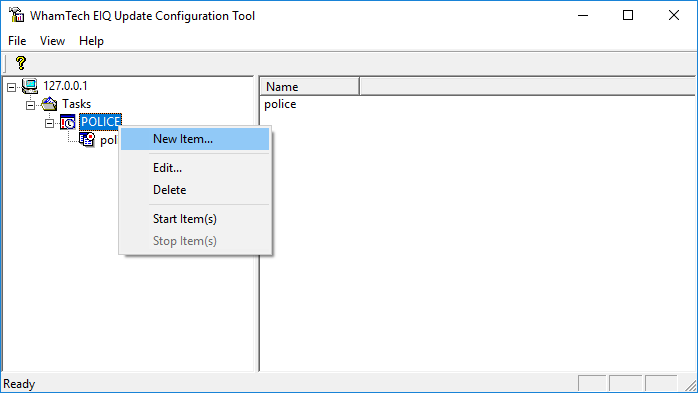The width and height of the screenshot is (698, 393).
Task: Click the POLICE schedule clock icon
Action: click(x=68, y=122)
